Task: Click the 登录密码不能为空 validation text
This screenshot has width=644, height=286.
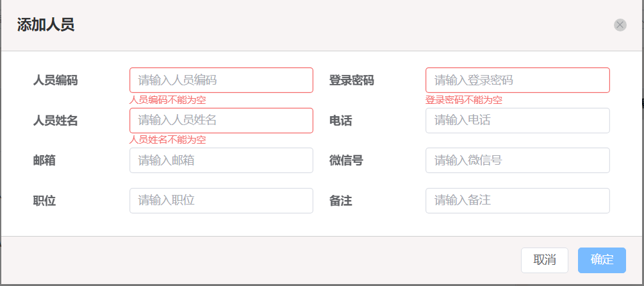Action: [x=464, y=100]
